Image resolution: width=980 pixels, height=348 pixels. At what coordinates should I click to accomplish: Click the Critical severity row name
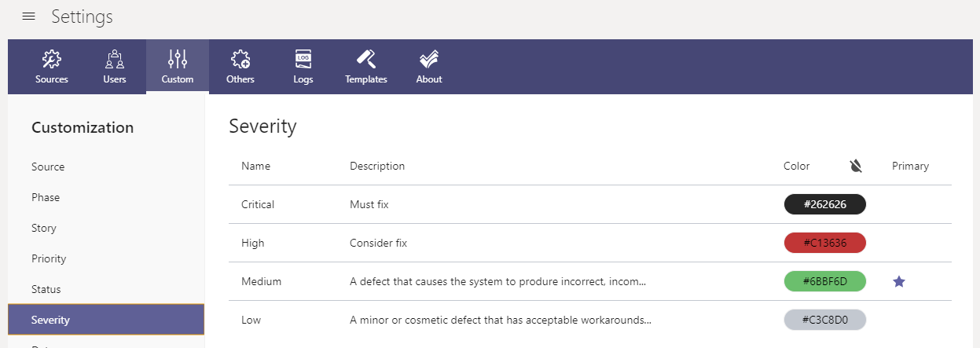click(x=258, y=204)
